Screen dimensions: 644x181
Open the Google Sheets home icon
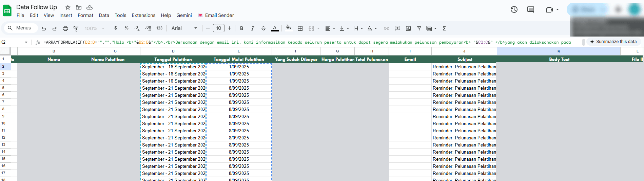pyautogui.click(x=7, y=11)
